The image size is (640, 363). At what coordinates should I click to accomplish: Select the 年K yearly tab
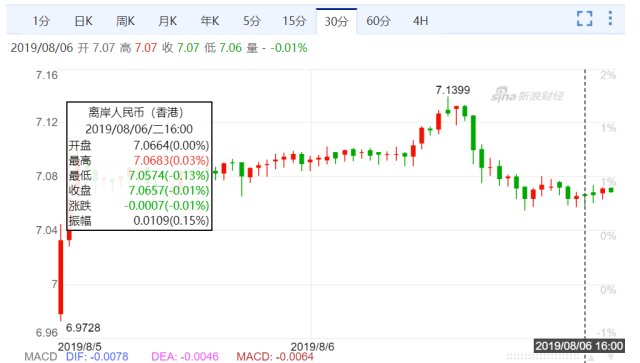tap(210, 21)
